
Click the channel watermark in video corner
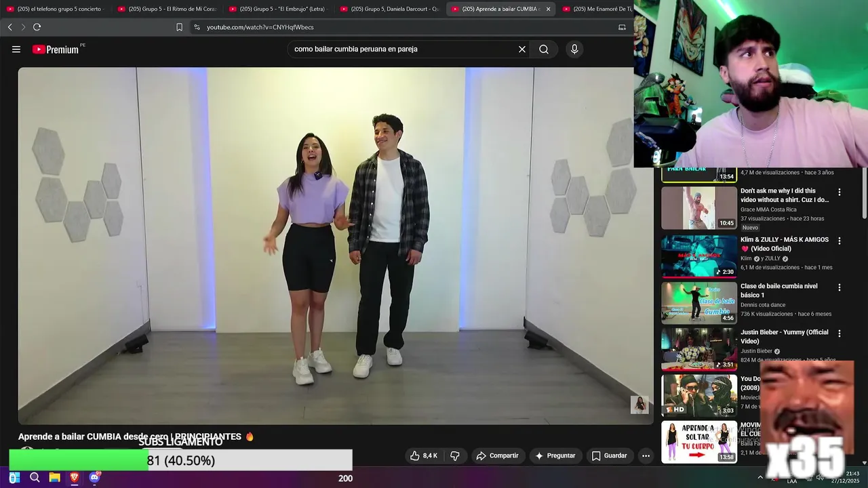639,405
